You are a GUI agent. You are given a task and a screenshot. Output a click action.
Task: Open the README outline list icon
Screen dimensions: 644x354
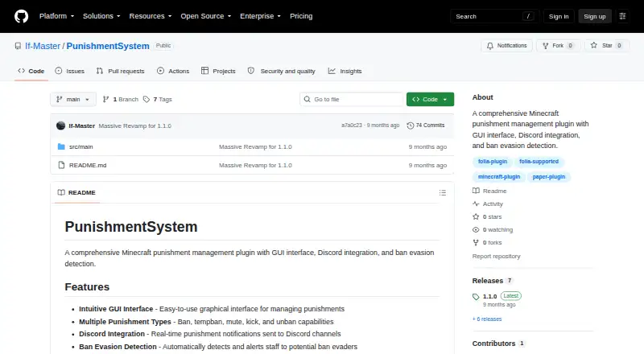[442, 192]
